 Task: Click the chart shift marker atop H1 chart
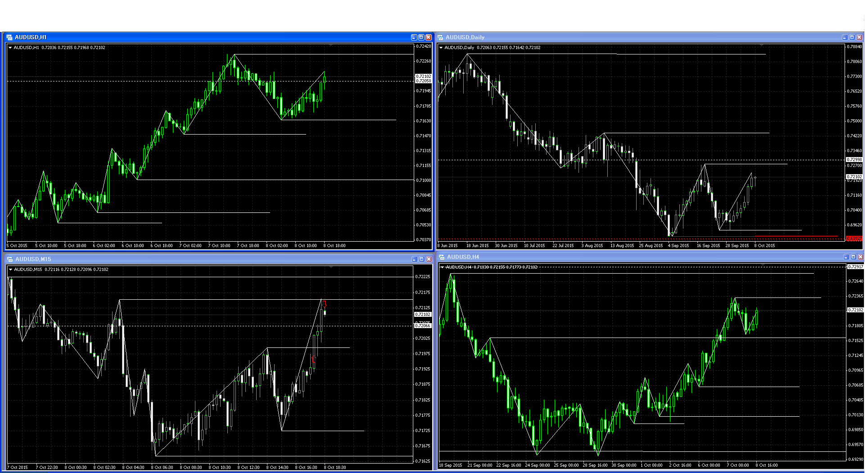[331, 45]
